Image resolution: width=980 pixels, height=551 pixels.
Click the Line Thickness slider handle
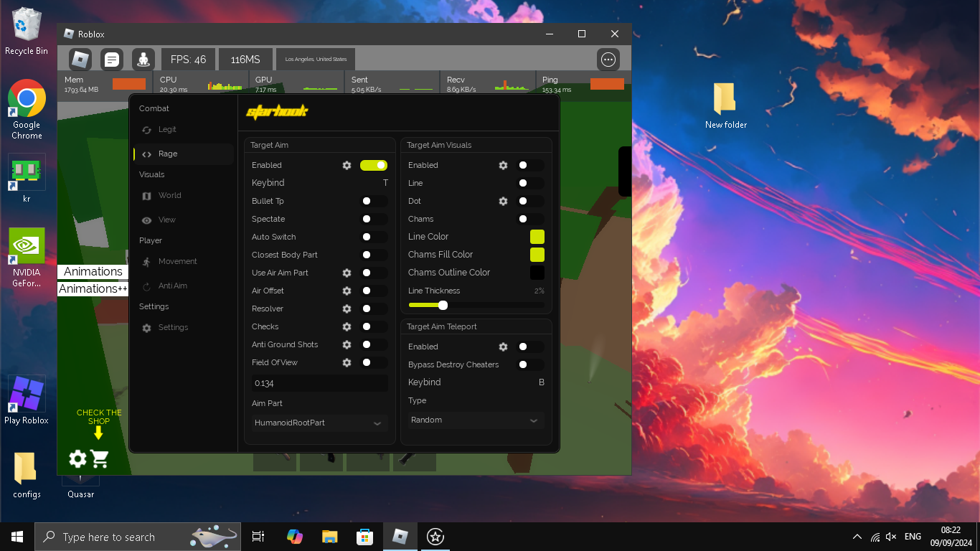click(x=443, y=305)
